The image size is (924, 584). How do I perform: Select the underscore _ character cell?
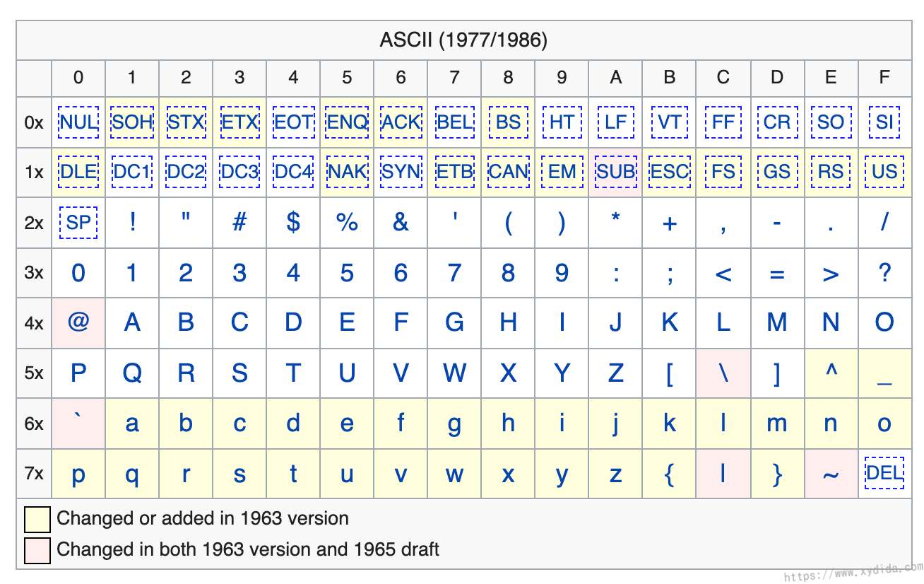pos(884,373)
